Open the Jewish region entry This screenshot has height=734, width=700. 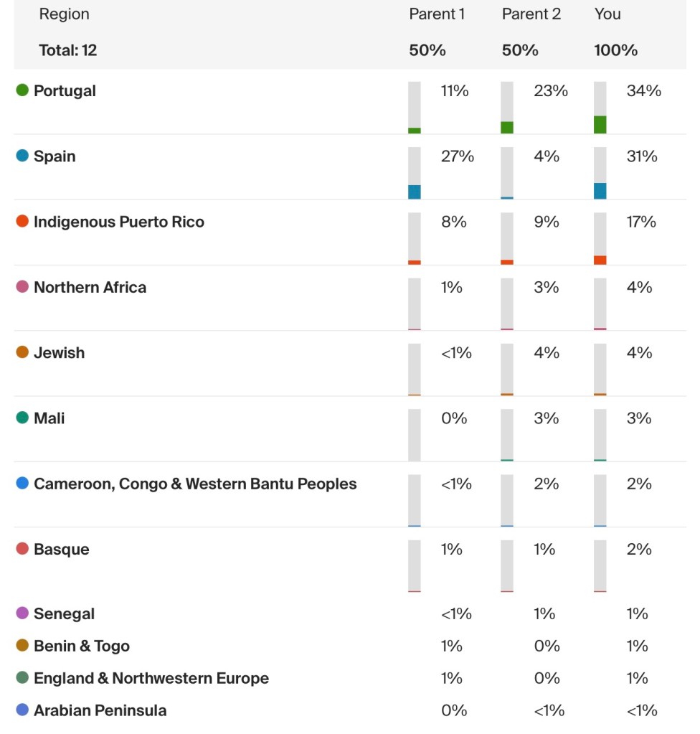click(x=59, y=353)
